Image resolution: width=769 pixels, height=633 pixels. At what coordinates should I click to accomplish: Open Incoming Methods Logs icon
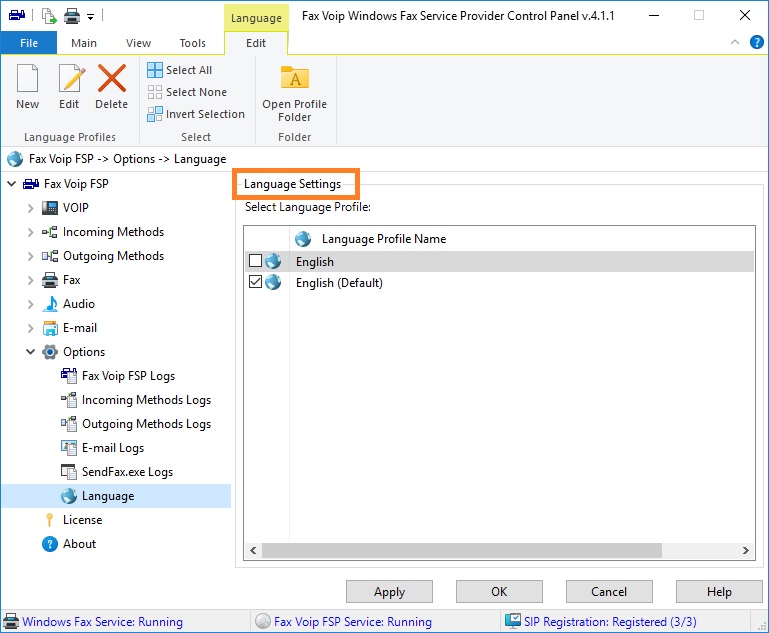click(x=69, y=400)
